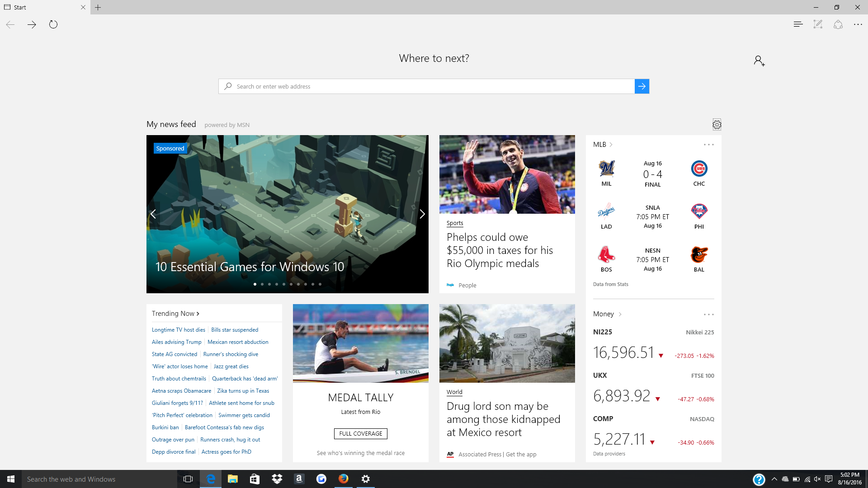
Task: Open the Hub (favorites, reading list) icon
Action: pos(798,24)
